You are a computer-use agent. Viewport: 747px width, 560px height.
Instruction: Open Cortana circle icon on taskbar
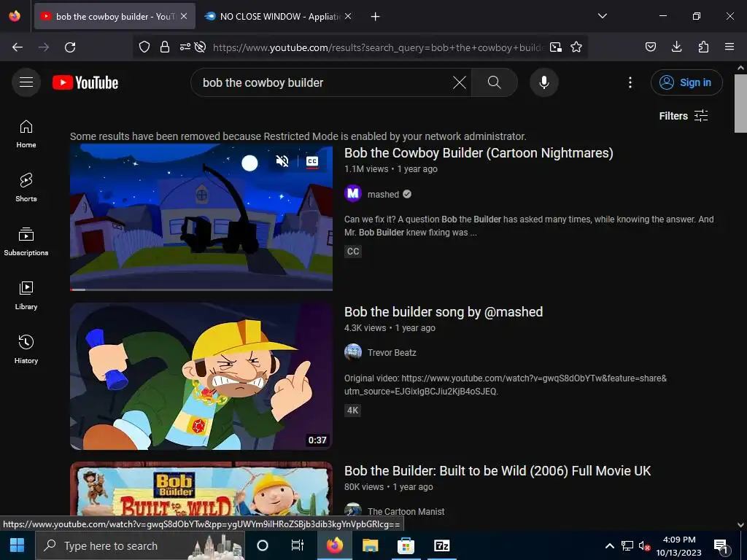click(x=263, y=545)
